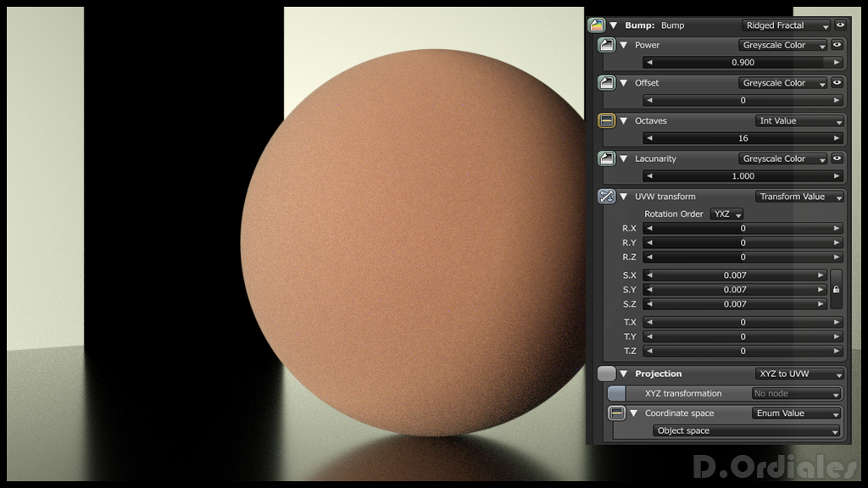Click the Offset texture node icon
868x488 pixels.
point(606,83)
